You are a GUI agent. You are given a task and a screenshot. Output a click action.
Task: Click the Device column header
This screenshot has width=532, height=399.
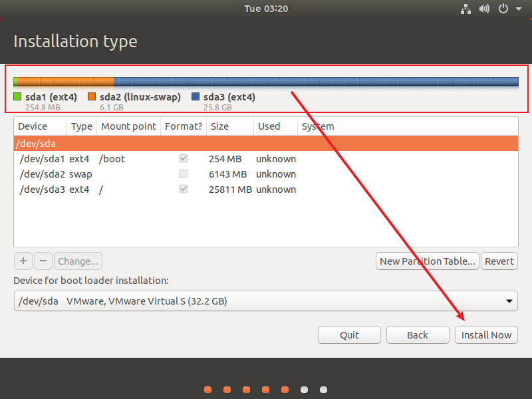click(x=41, y=126)
